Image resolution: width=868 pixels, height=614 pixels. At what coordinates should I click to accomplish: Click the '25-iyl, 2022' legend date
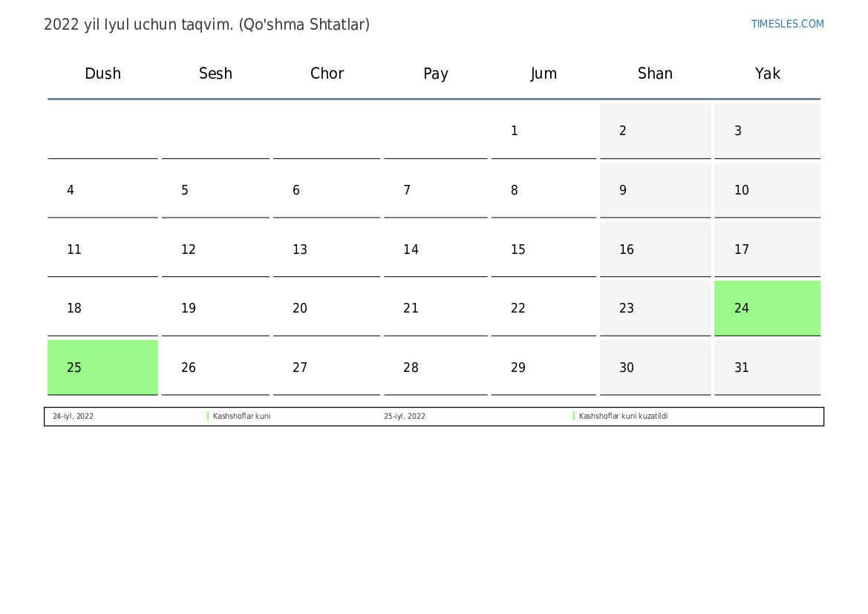[405, 417]
